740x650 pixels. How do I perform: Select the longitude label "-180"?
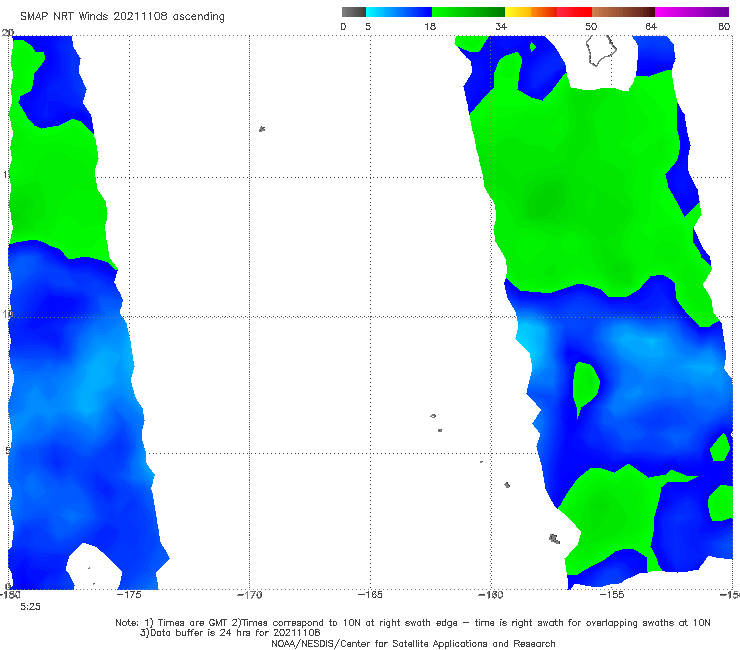coord(10,595)
